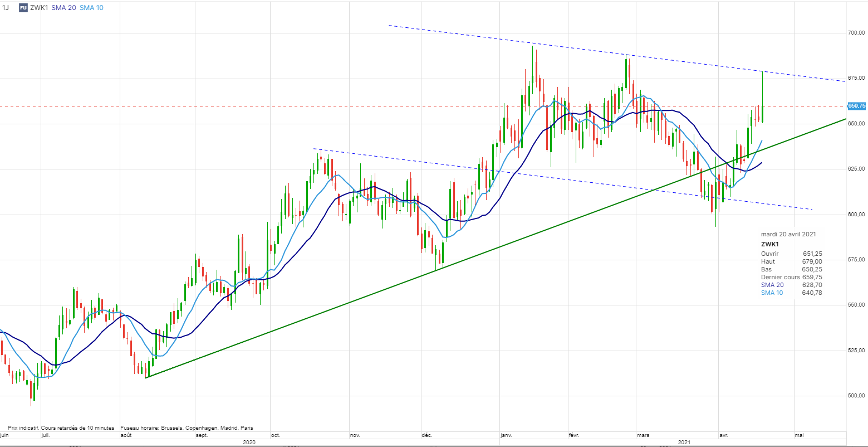Click the 'mai' month on time axis

pyautogui.click(x=799, y=435)
